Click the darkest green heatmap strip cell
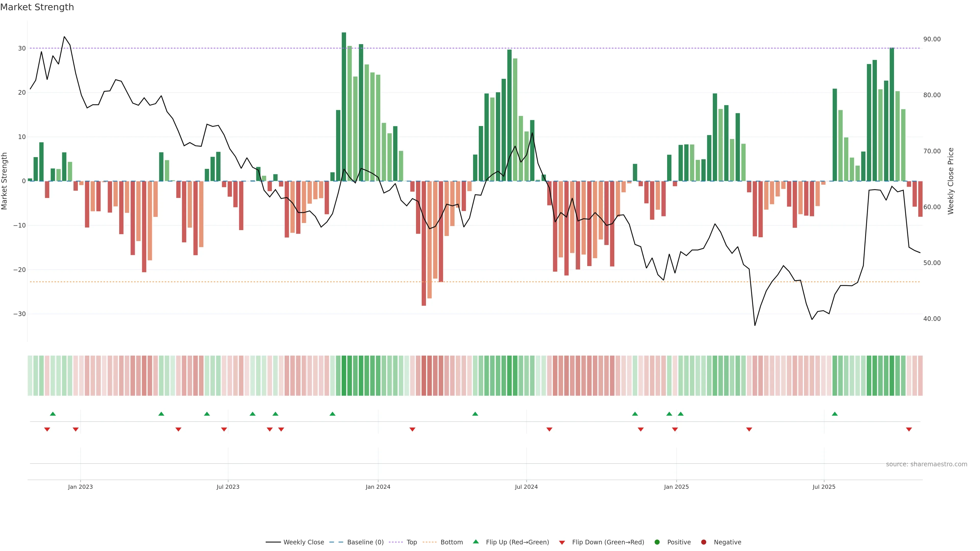This screenshot has height=551, width=980. pos(344,375)
